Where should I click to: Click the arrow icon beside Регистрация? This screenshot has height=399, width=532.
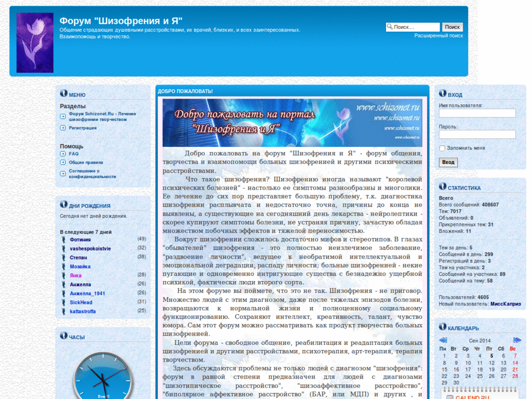pyautogui.click(x=63, y=128)
